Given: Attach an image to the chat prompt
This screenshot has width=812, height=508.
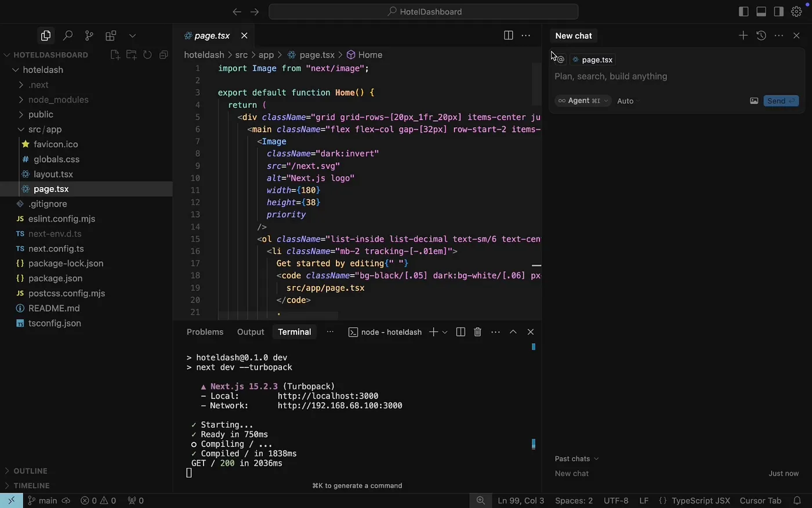Looking at the screenshot, I should (754, 100).
